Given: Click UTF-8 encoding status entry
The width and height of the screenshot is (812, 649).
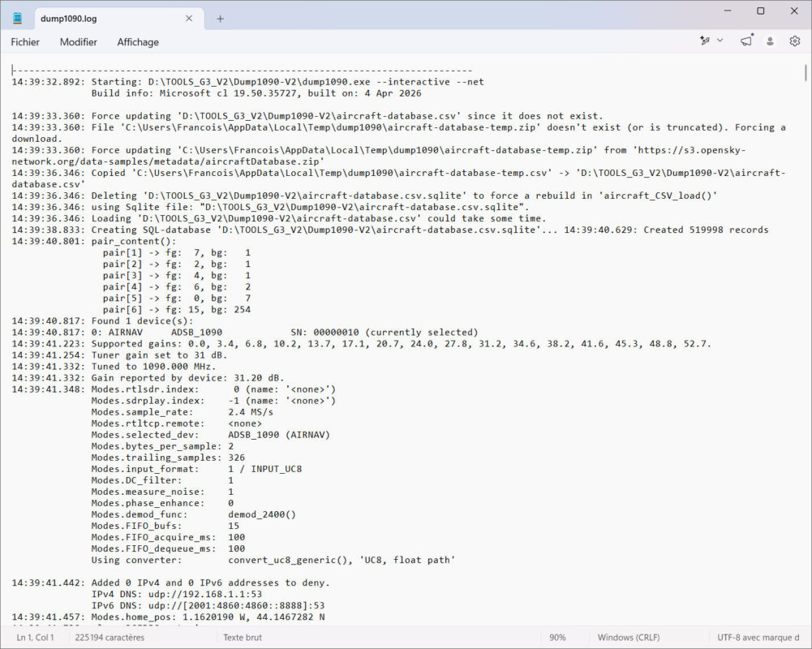Looking at the screenshot, I should coord(758,637).
